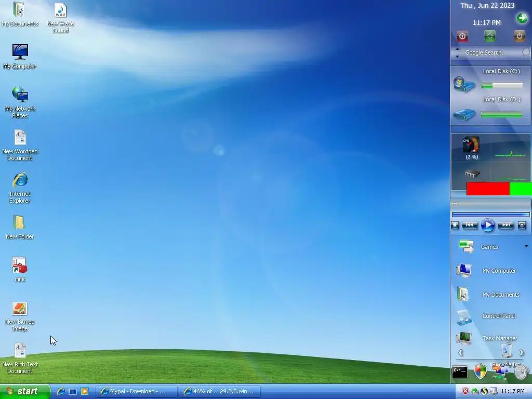
Task: Click search engine up arrow in sidebar
Action: [457, 49]
